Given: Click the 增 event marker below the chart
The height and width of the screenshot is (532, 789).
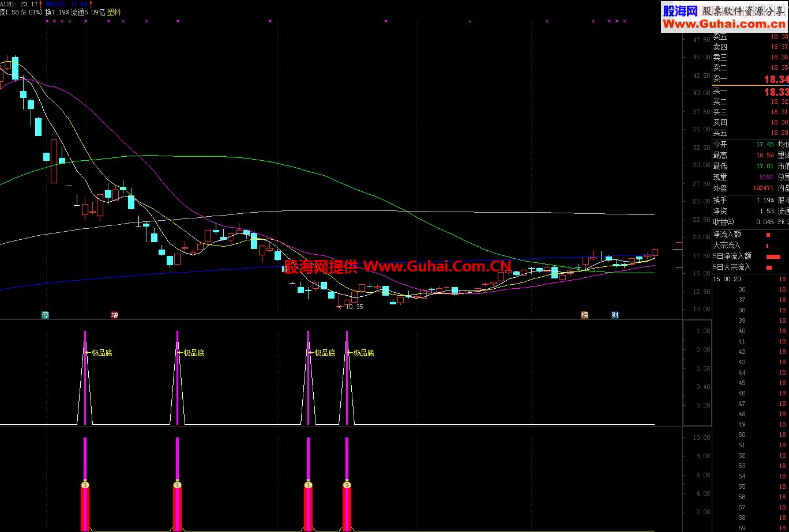Looking at the screenshot, I should pos(114,315).
